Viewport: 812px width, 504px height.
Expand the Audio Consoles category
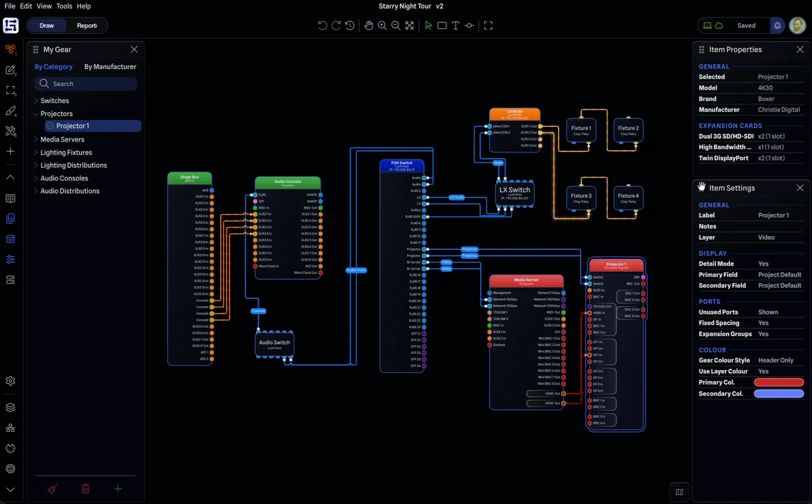click(x=36, y=178)
